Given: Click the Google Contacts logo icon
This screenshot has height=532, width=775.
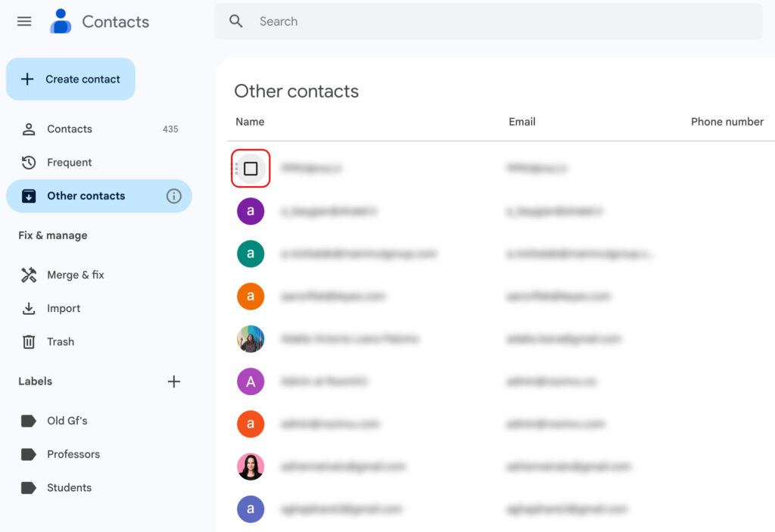Looking at the screenshot, I should point(61,21).
